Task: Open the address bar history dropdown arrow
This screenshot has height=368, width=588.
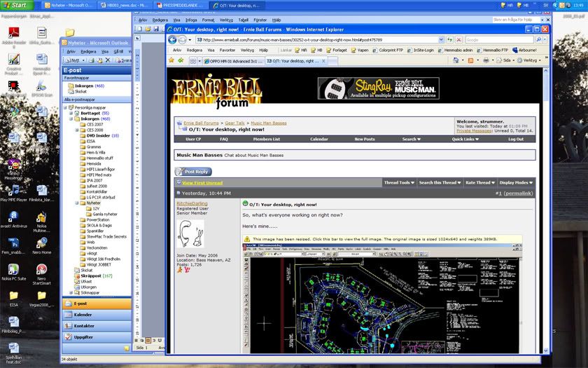Action: (441, 39)
